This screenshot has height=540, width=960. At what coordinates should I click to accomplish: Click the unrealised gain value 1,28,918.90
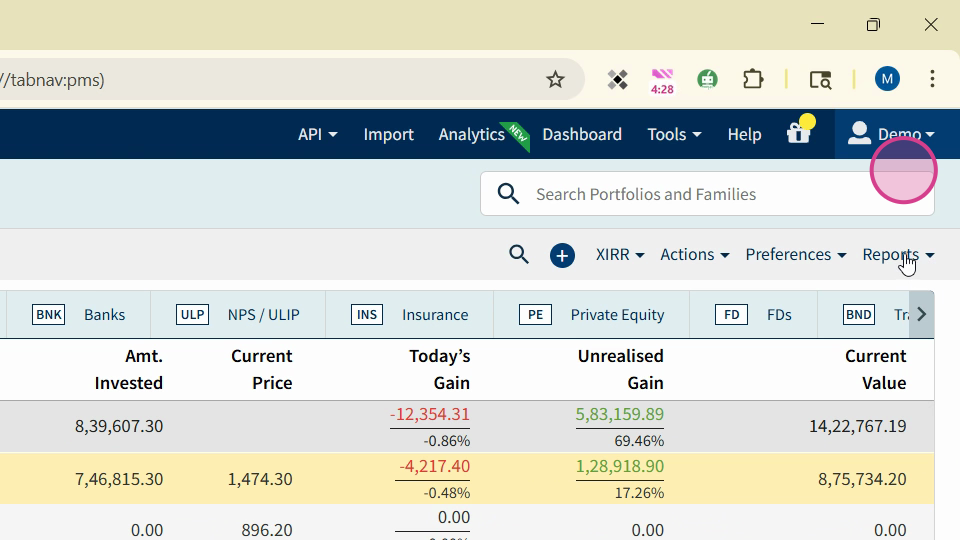[620, 467]
